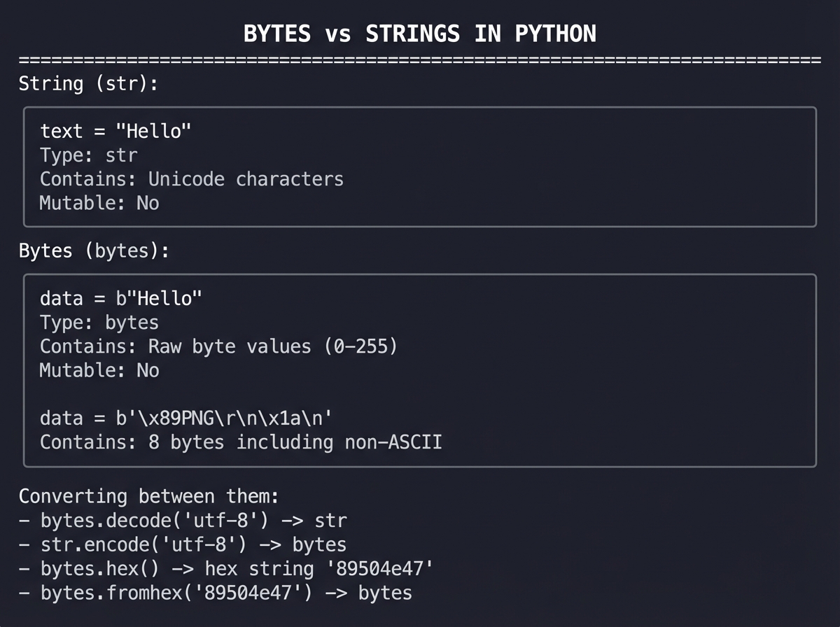Select the 'Type: str' line

pyautogui.click(x=89, y=155)
